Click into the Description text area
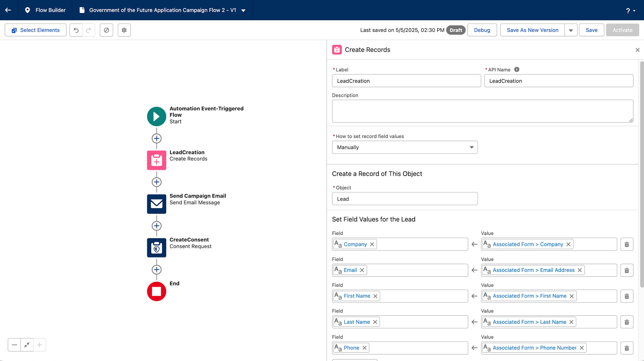644x361 pixels. (482, 111)
